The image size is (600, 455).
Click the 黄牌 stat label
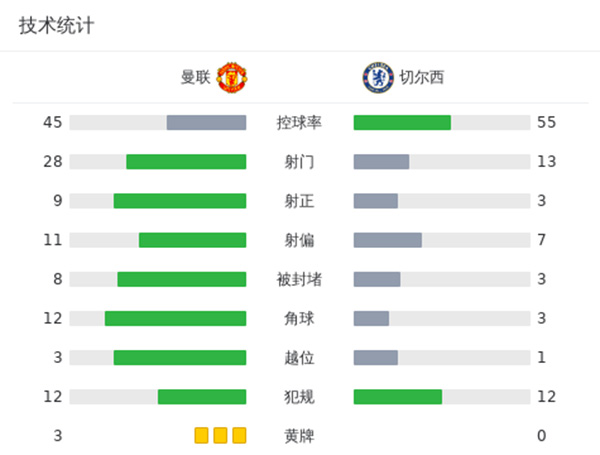pos(299,435)
